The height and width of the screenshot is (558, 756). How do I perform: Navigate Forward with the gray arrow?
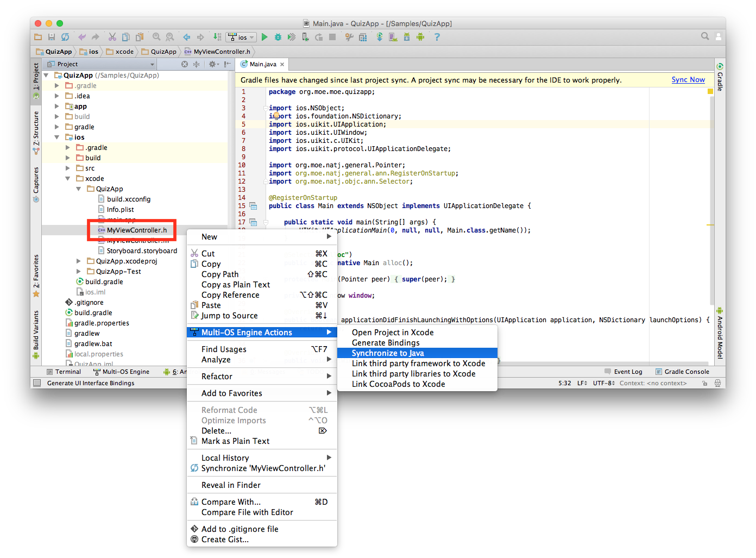pyautogui.click(x=200, y=37)
